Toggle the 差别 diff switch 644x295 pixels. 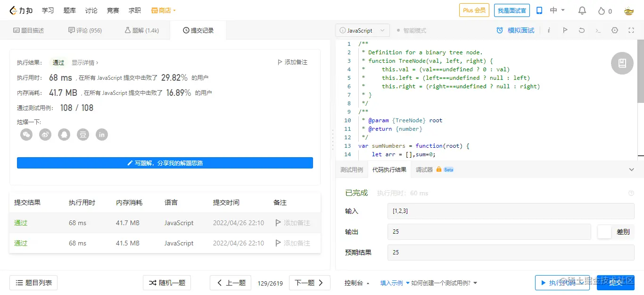[604, 232]
